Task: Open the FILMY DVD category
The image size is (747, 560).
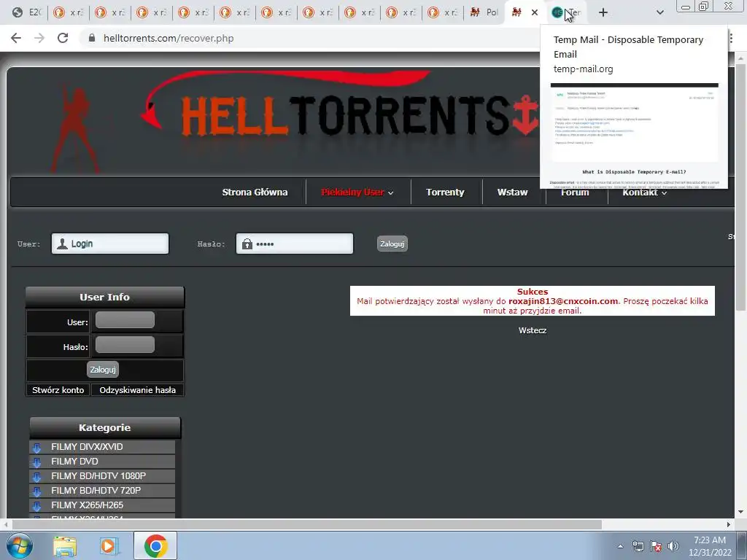Action: click(75, 462)
